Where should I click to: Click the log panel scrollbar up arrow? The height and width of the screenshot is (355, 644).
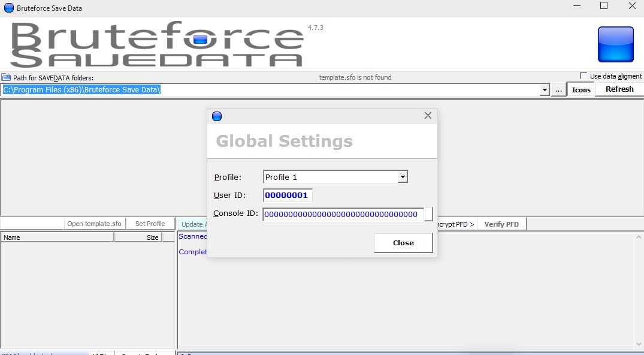click(639, 237)
